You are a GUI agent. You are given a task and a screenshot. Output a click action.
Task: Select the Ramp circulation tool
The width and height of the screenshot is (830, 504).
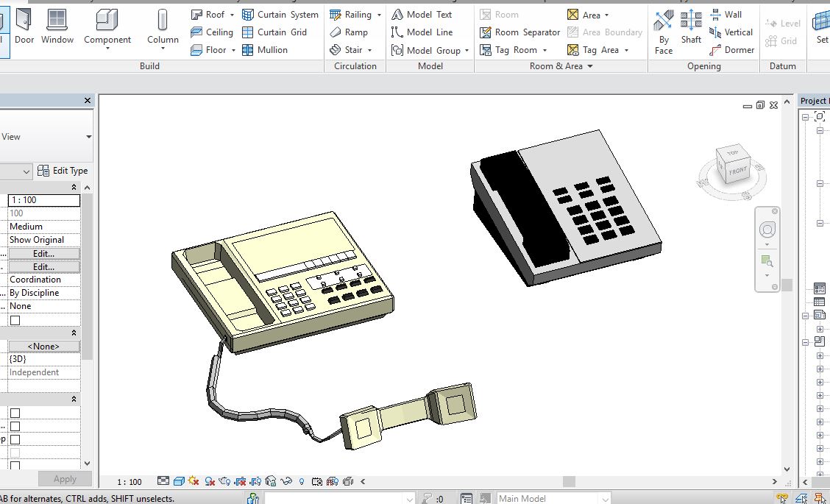coord(349,32)
